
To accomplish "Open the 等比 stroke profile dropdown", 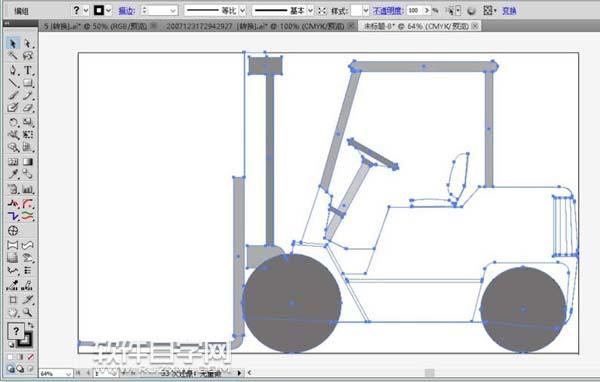I will click(x=243, y=11).
